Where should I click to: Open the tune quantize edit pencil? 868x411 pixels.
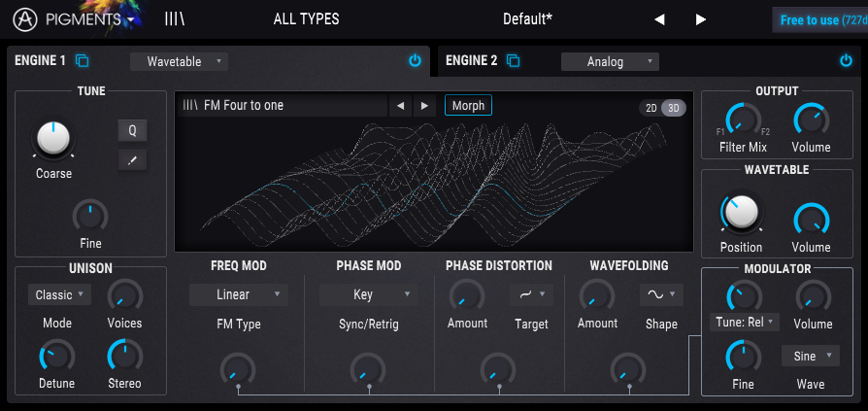[x=132, y=160]
